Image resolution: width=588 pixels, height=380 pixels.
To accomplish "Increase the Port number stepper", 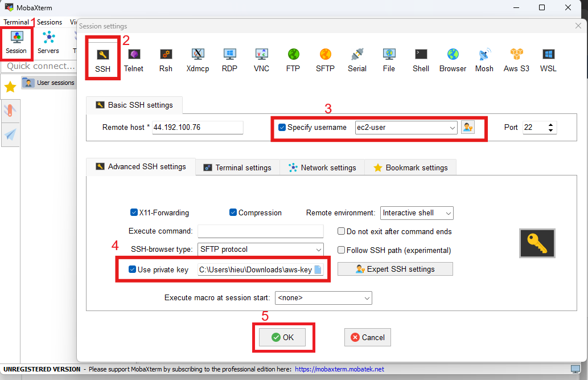I will point(550,125).
